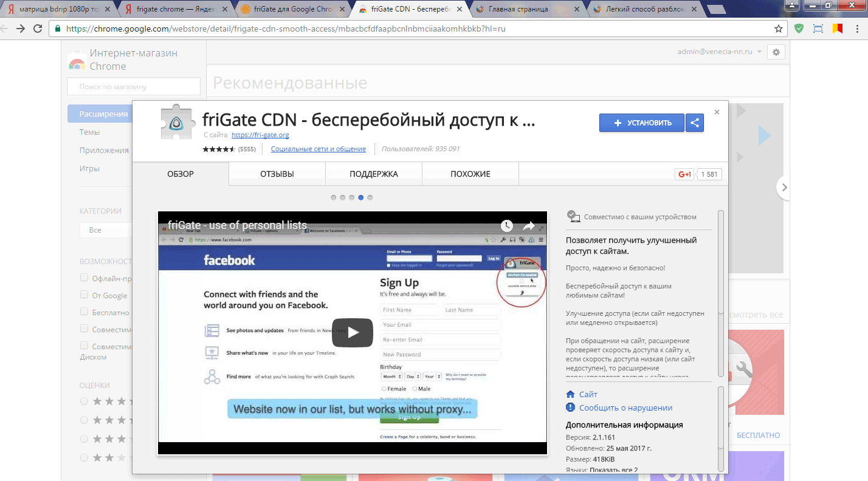Tick the Офлайн-приложения checkbox

[84, 278]
